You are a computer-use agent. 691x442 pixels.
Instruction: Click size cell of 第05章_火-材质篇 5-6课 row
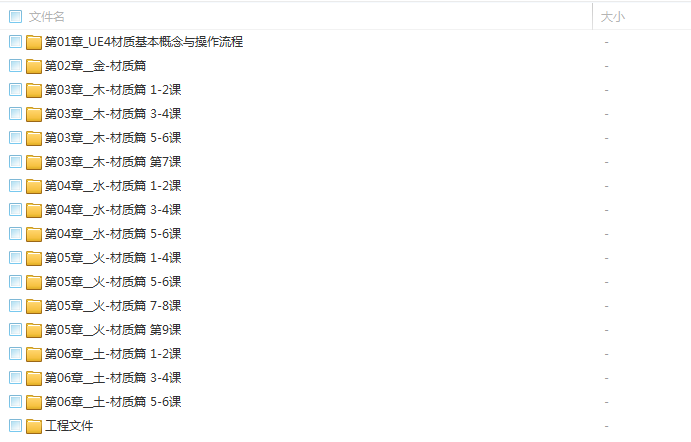pyautogui.click(x=606, y=282)
